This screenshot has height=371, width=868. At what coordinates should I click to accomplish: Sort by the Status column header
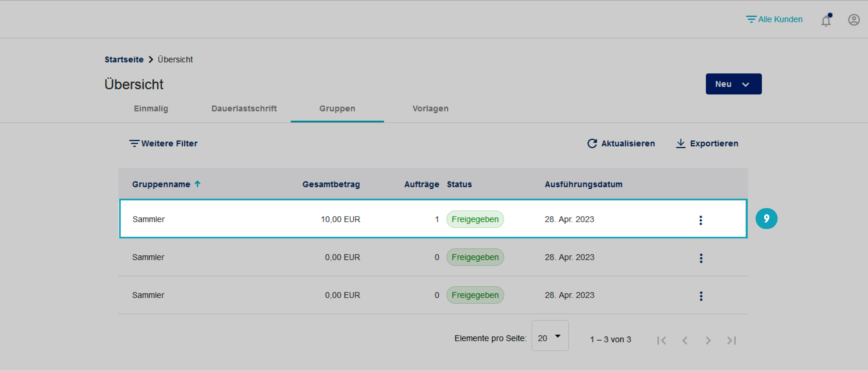(459, 184)
